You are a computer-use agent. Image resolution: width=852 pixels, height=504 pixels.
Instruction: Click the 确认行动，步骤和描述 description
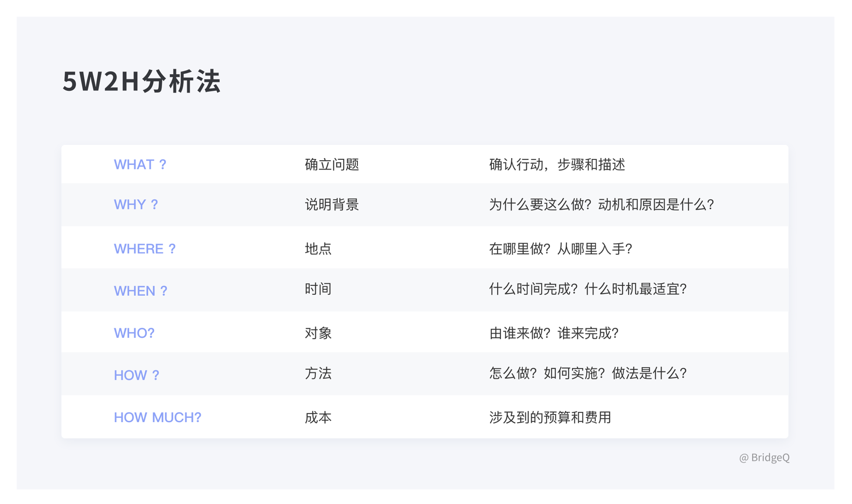[x=557, y=165]
